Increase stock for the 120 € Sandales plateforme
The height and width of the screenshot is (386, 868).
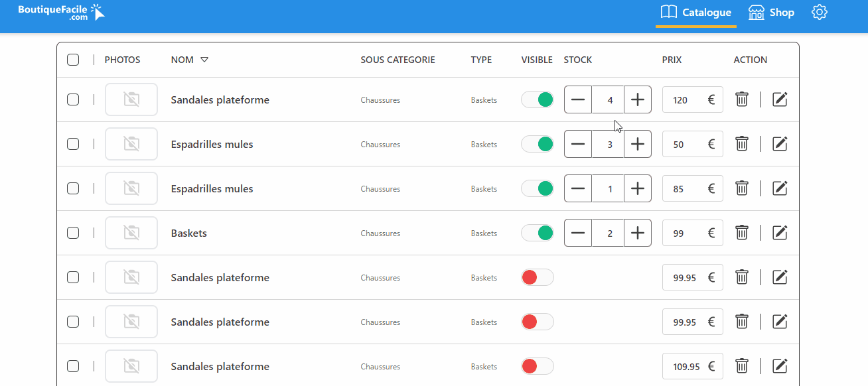click(638, 99)
